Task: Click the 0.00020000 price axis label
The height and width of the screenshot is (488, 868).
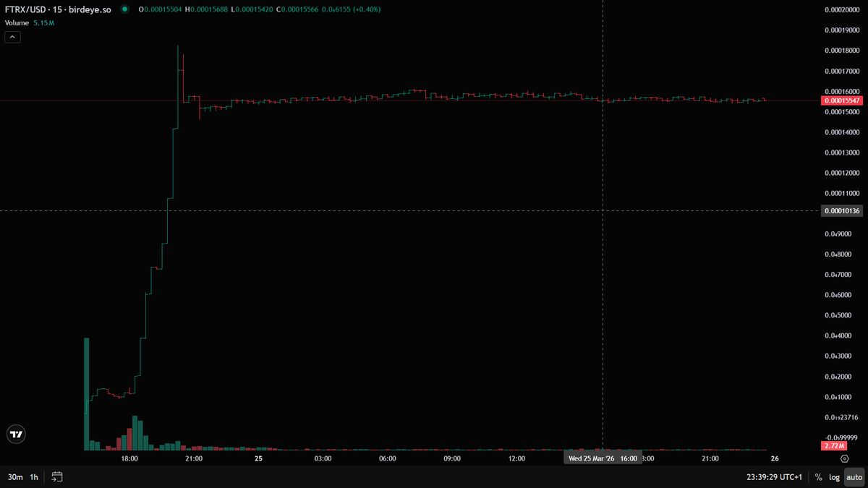Action: [841, 10]
